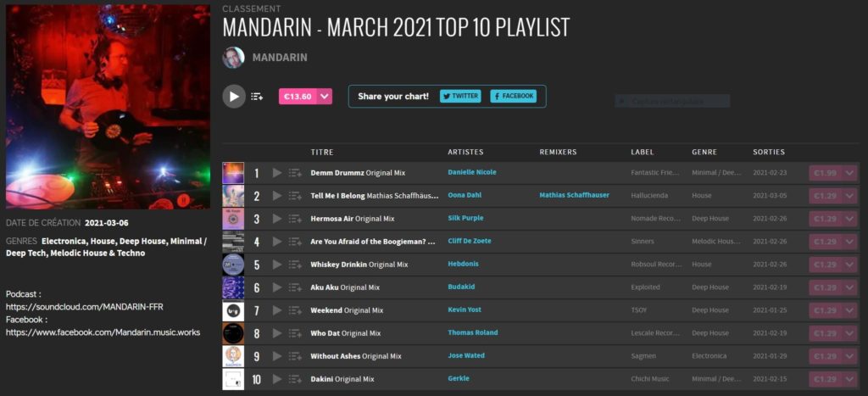This screenshot has height=396, width=868.
Task: Open Hallucienda label link
Action: (x=650, y=196)
